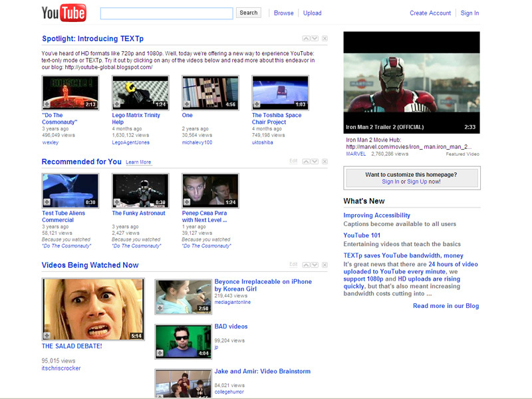This screenshot has width=532, height=399.
Task: Open The Toshiba Space Chair Project title
Action: coord(277,118)
